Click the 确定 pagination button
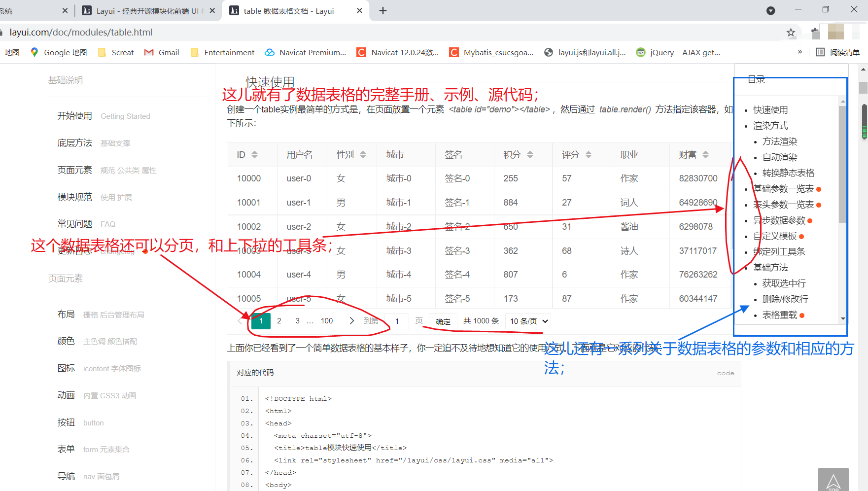Image resolution: width=868 pixels, height=491 pixels. (x=442, y=321)
